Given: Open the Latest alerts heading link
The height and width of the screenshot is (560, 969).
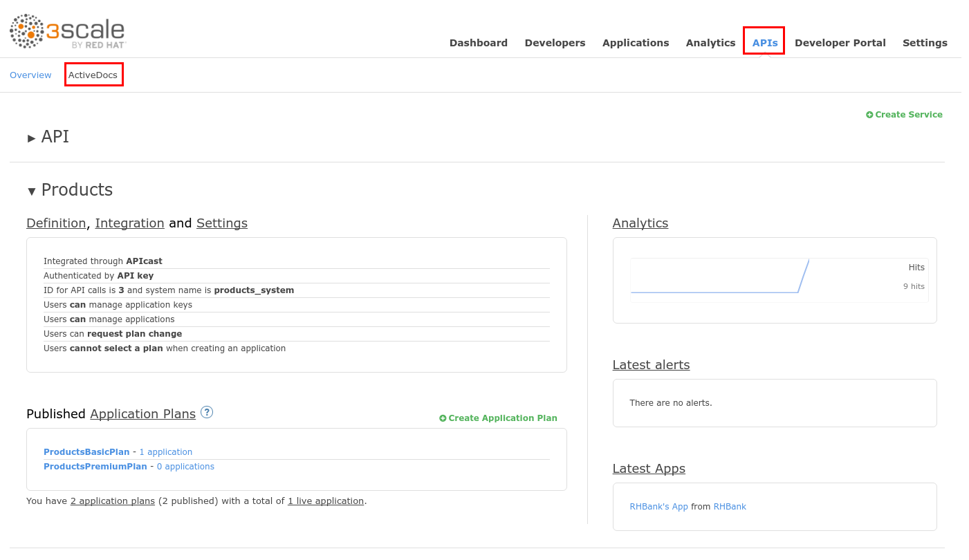Looking at the screenshot, I should [651, 365].
